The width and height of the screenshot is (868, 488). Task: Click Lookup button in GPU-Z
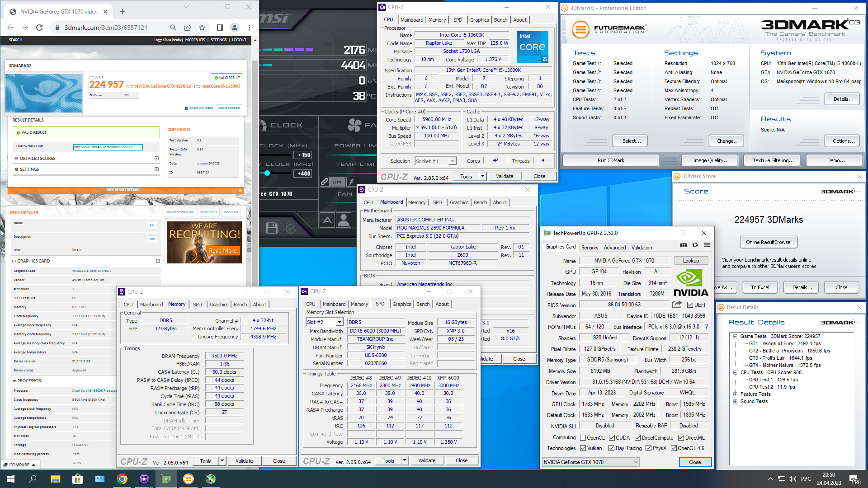coord(691,261)
